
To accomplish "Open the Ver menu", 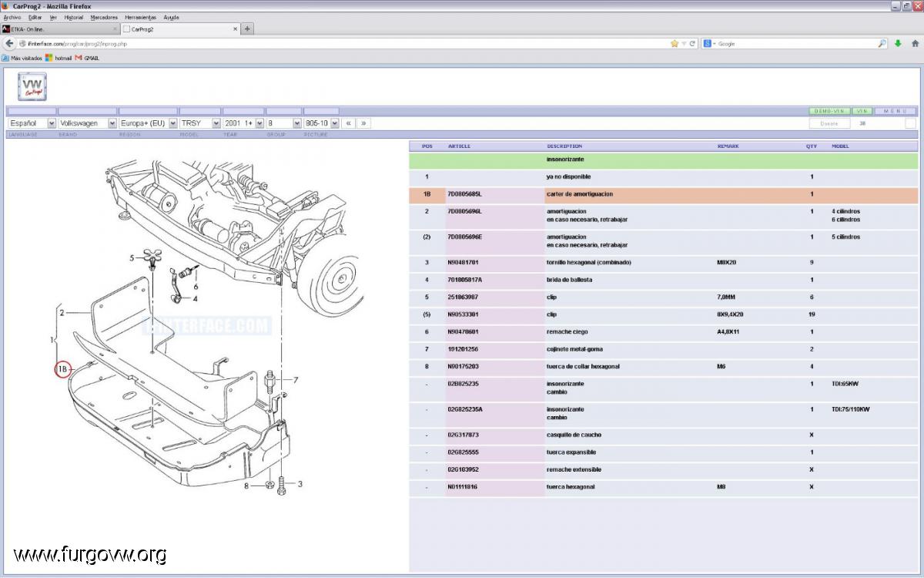I will coord(53,17).
